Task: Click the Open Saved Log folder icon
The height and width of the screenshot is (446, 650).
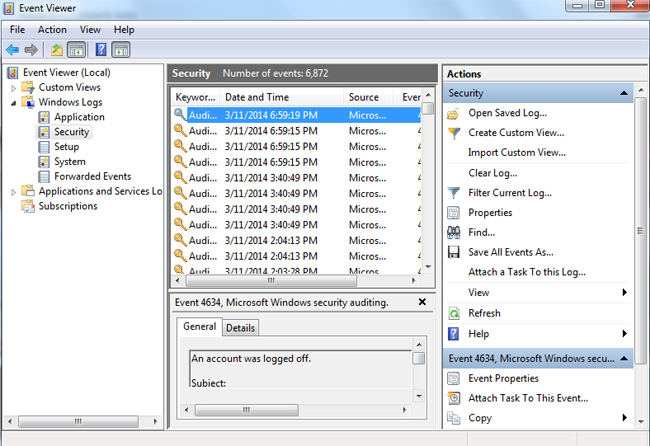Action: pyautogui.click(x=454, y=113)
